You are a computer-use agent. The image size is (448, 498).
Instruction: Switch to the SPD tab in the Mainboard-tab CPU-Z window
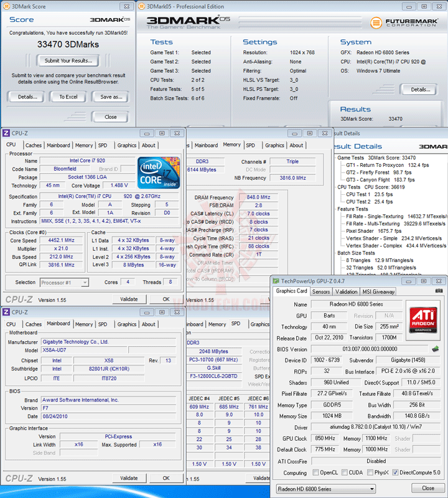103,324
